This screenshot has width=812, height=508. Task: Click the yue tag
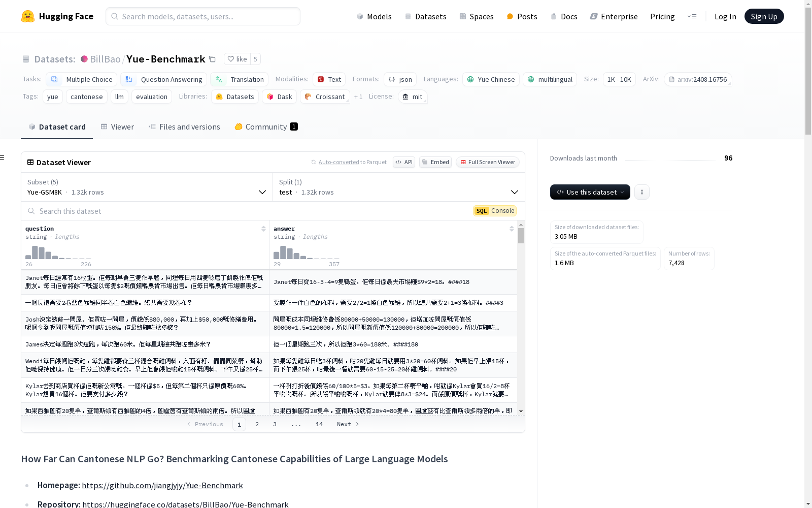(53, 97)
